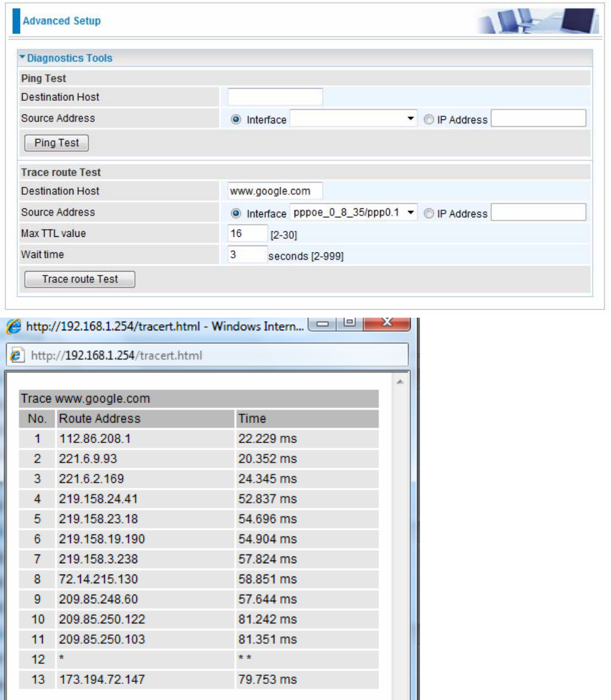Image resolution: width=611 pixels, height=700 pixels.
Task: Select Interface radio for Ping Test source
Action: click(236, 119)
